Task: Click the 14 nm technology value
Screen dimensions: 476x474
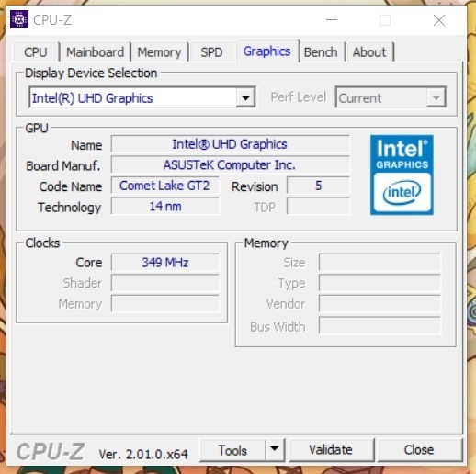Action: [165, 207]
